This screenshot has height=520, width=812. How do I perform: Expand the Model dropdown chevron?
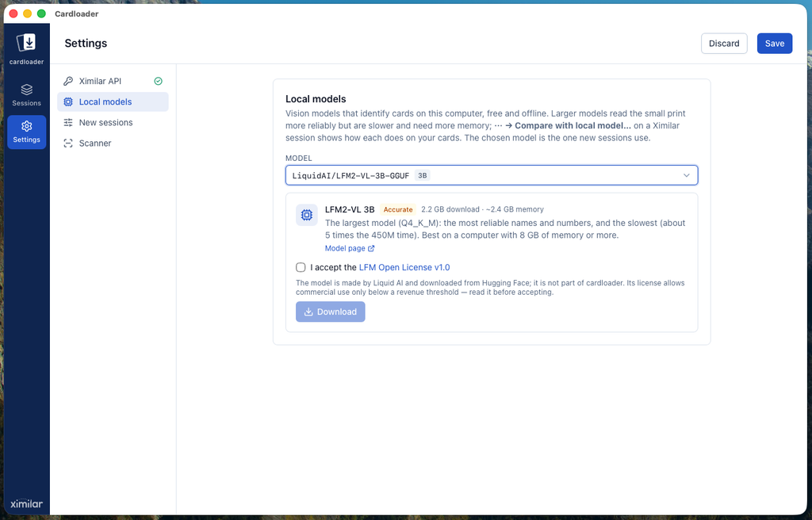686,175
